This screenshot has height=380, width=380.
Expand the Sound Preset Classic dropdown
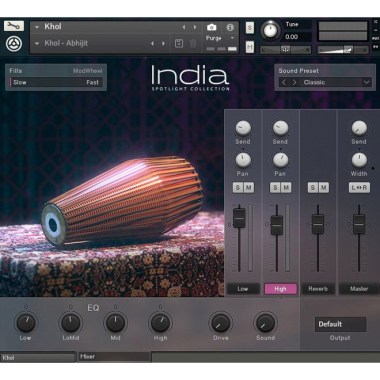[x=366, y=82]
